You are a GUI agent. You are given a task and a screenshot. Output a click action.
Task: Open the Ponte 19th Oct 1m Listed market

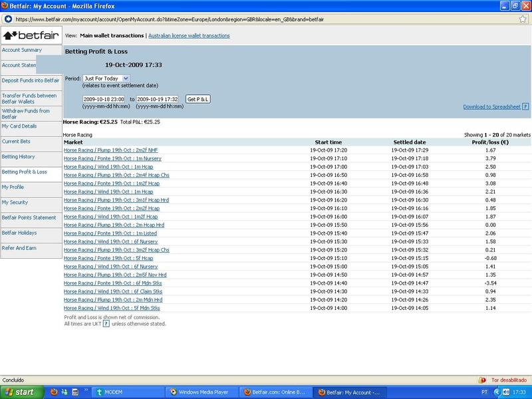[110, 233]
